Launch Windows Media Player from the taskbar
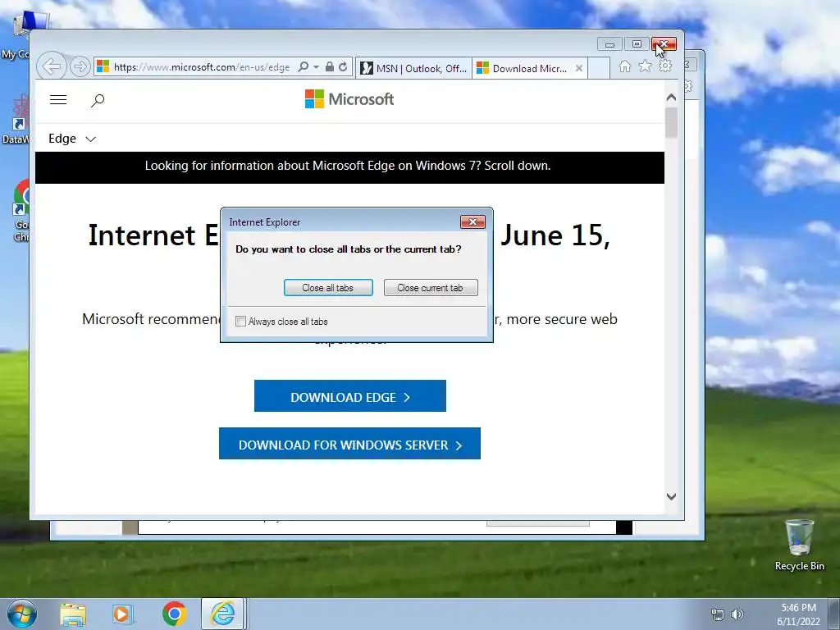 coord(121,614)
